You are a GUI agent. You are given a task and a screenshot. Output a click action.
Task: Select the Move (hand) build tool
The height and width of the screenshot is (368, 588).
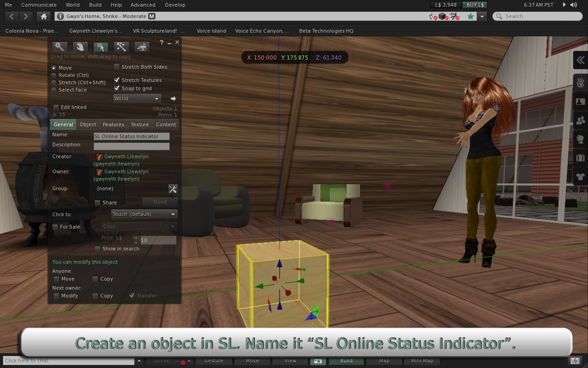pos(80,47)
